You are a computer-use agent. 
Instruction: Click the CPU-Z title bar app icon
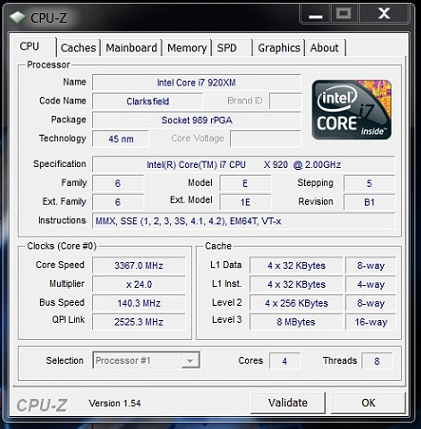coord(16,17)
